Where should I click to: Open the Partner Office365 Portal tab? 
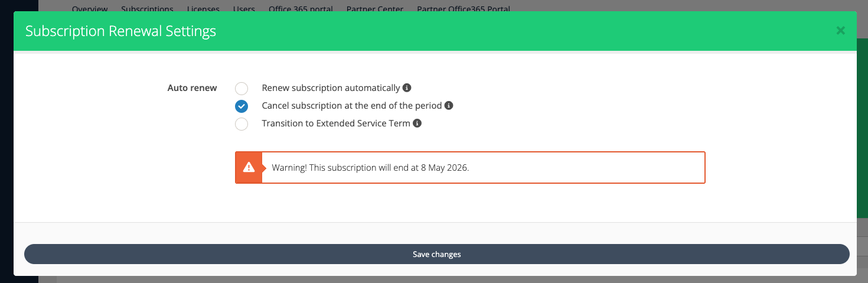coord(464,8)
